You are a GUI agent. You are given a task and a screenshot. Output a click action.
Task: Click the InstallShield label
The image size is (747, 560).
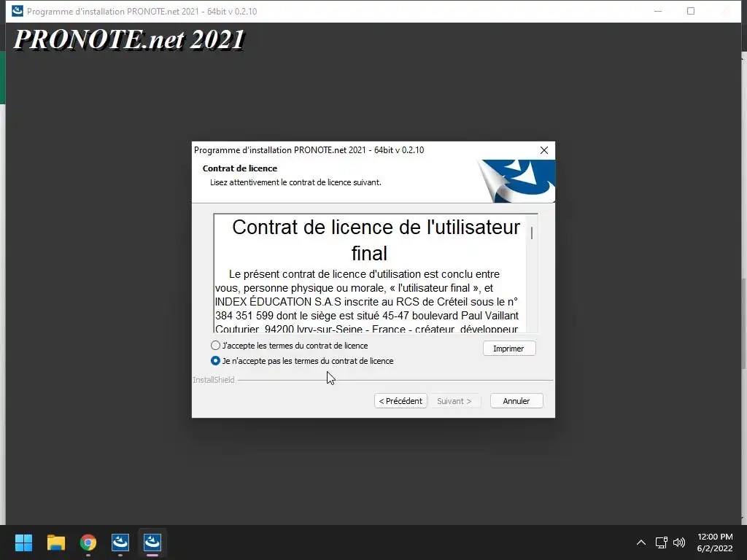coord(214,380)
